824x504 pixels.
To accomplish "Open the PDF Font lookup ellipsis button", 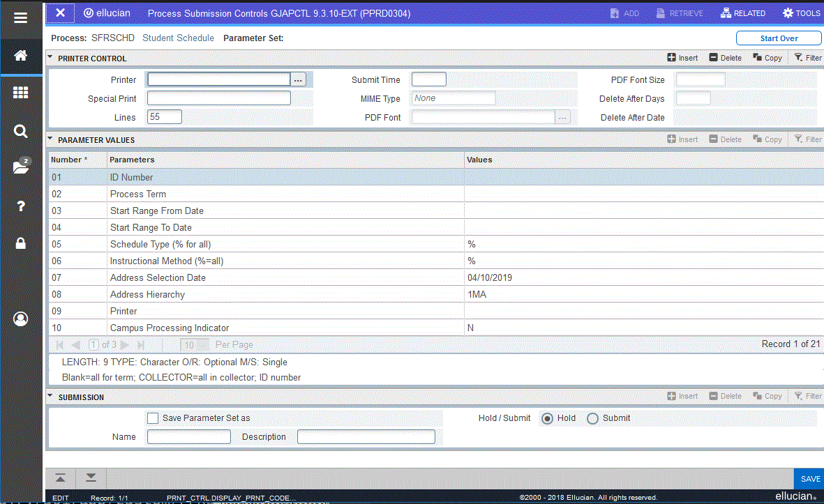I will point(562,118).
